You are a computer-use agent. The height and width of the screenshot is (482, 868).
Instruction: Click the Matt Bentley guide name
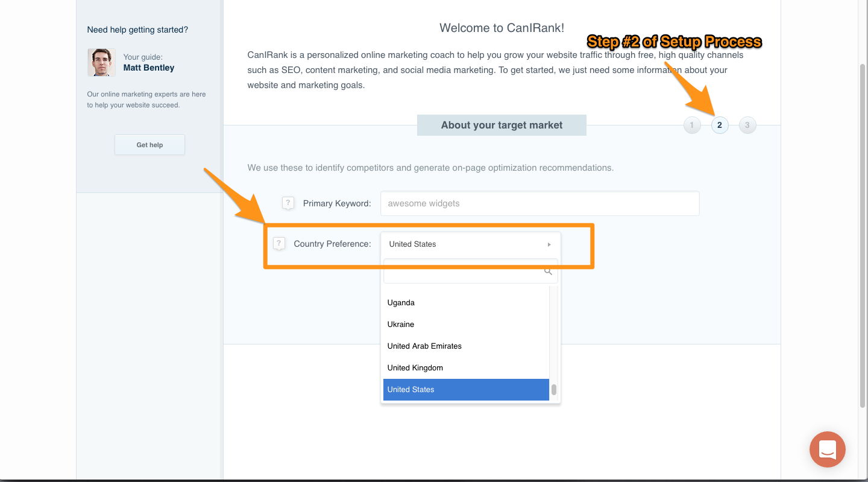click(x=149, y=68)
